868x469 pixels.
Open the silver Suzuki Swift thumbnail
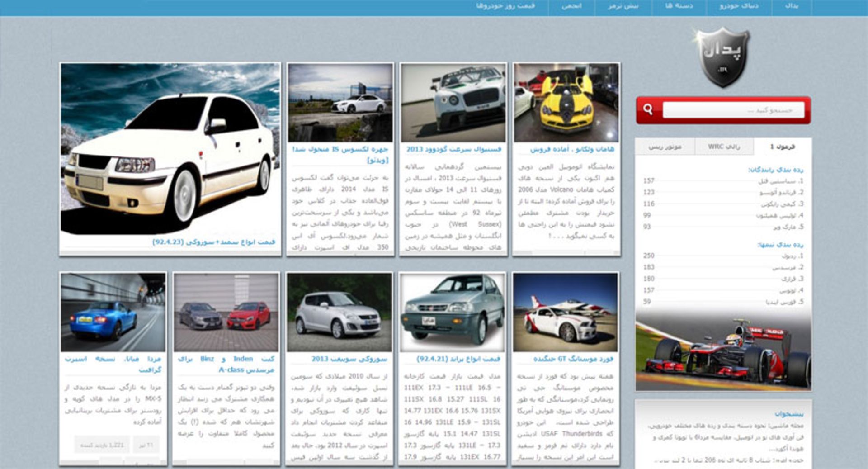[339, 312]
